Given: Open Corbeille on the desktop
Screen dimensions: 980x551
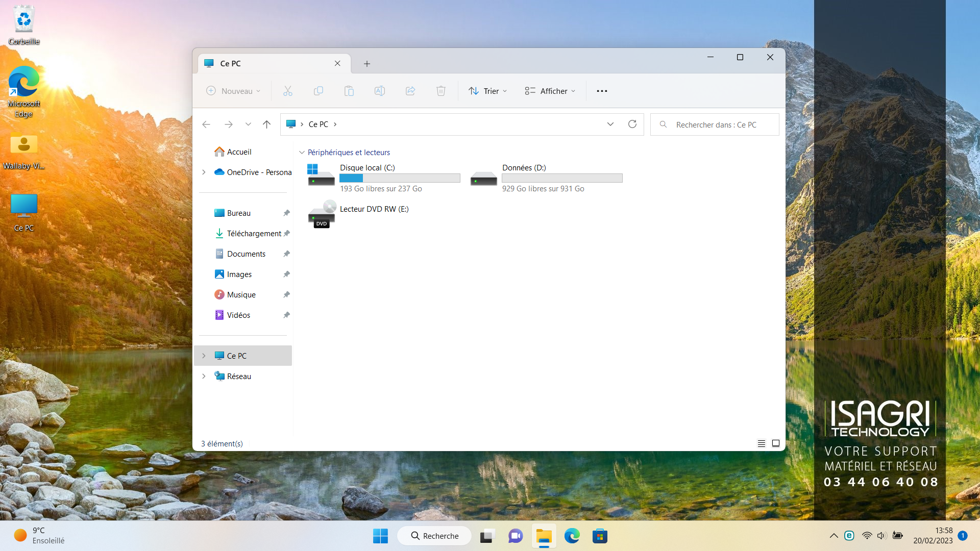Looking at the screenshot, I should coord(23,26).
